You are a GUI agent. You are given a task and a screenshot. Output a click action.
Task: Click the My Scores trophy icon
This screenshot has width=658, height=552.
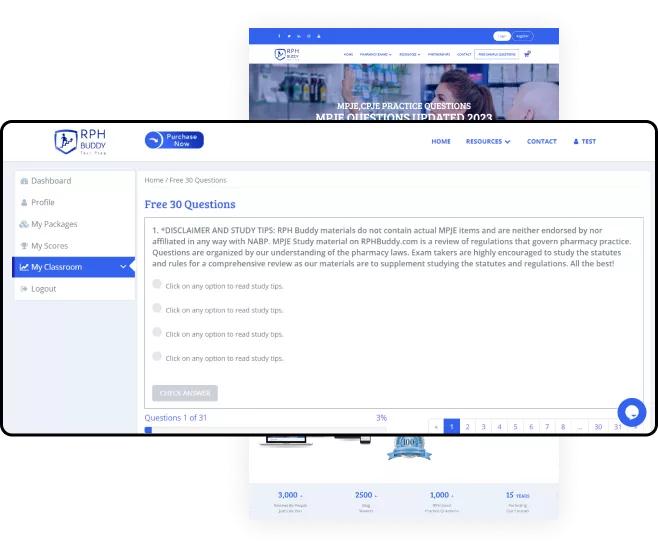(24, 246)
